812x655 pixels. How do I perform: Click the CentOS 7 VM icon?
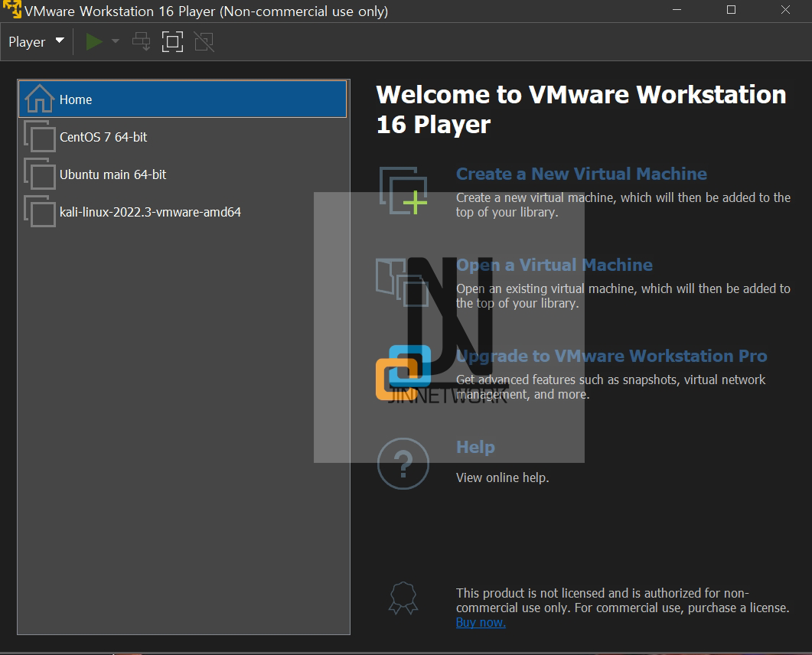[40, 137]
